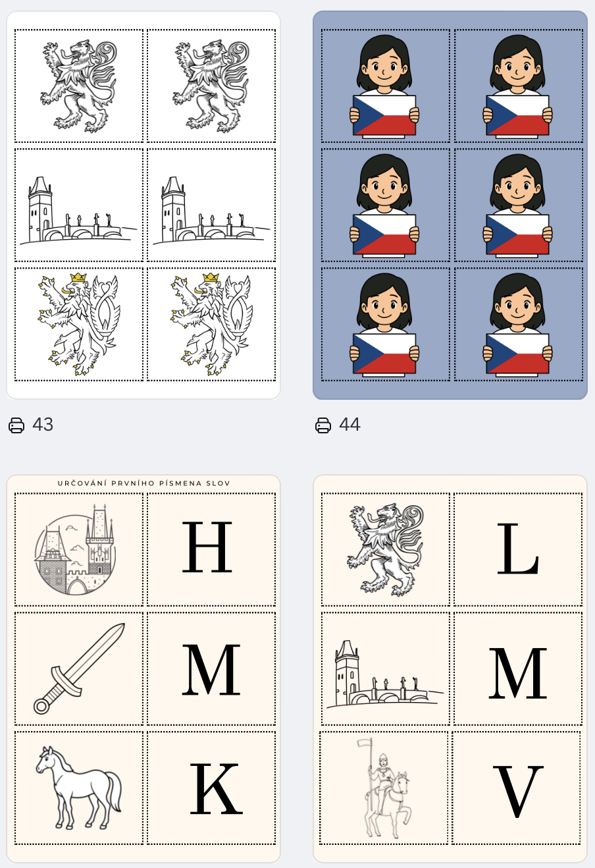
Task: Click the printer icon beside 43
Action: 16,425
